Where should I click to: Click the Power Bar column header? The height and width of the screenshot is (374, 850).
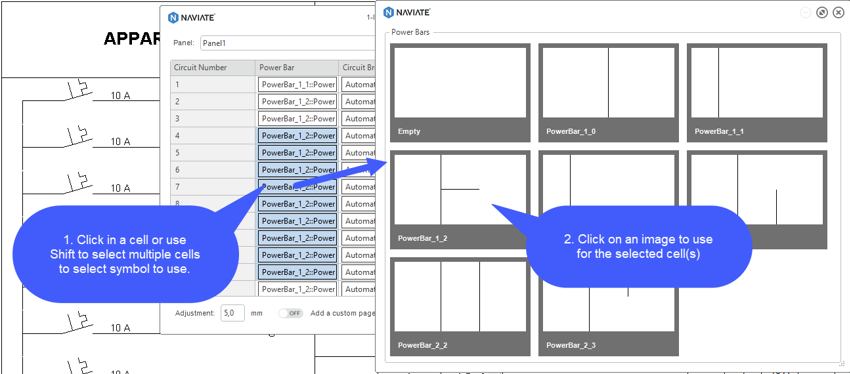tap(298, 68)
